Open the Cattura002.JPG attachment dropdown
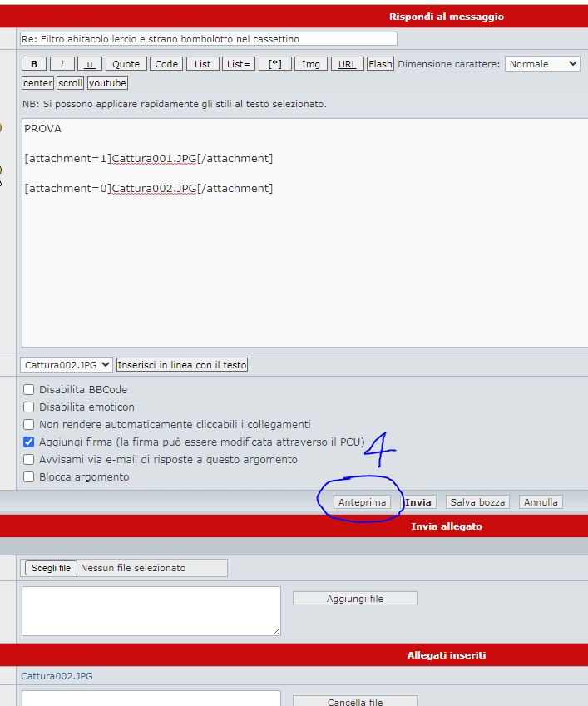 click(67, 365)
